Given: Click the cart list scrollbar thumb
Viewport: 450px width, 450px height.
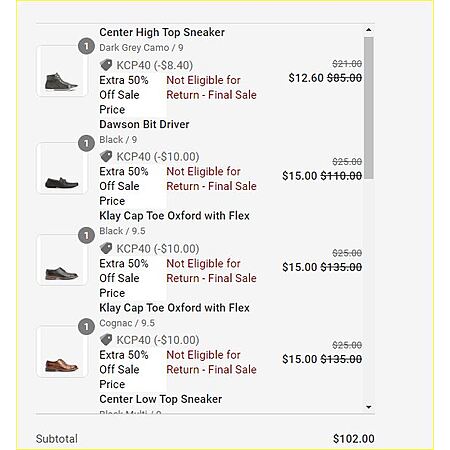Looking at the screenshot, I should click(369, 108).
